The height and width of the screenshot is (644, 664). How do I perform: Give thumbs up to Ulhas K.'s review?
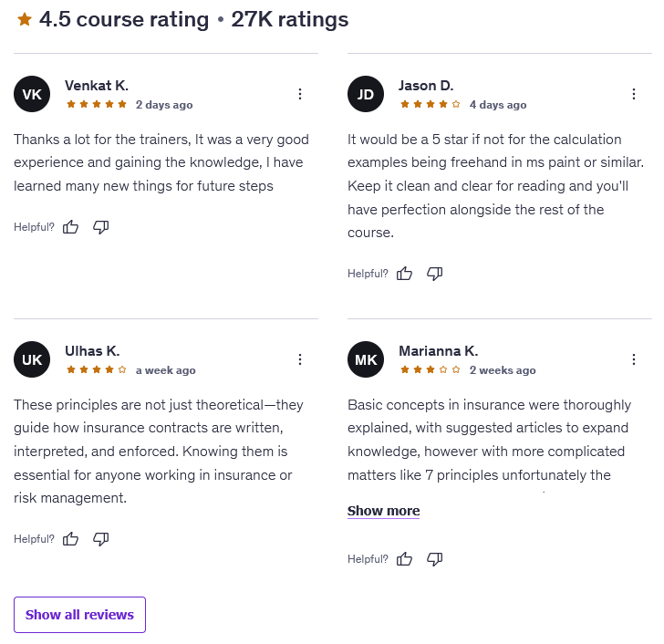[x=70, y=539]
